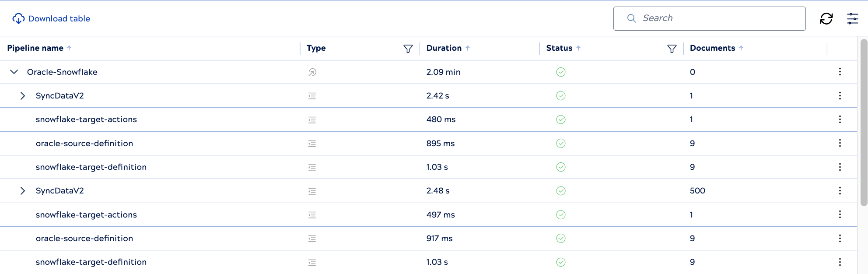
Task: Open the three-dot menu for the 500-document row
Action: (840, 191)
